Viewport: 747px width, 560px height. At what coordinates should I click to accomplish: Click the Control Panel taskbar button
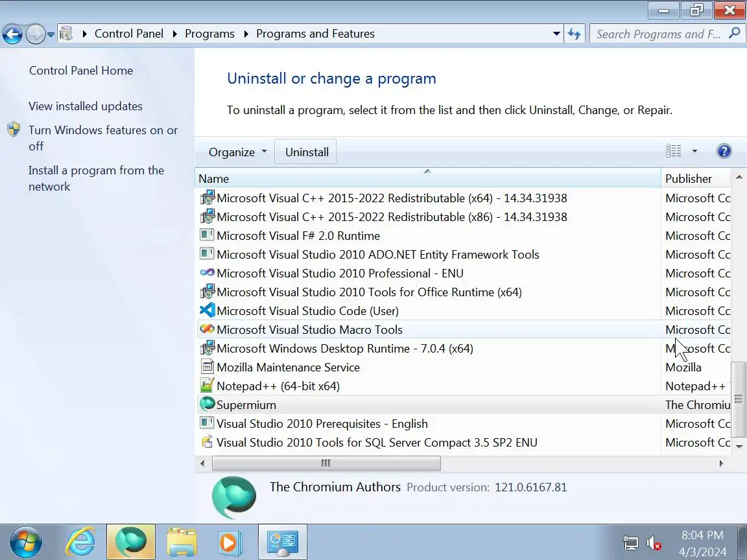pos(283,542)
